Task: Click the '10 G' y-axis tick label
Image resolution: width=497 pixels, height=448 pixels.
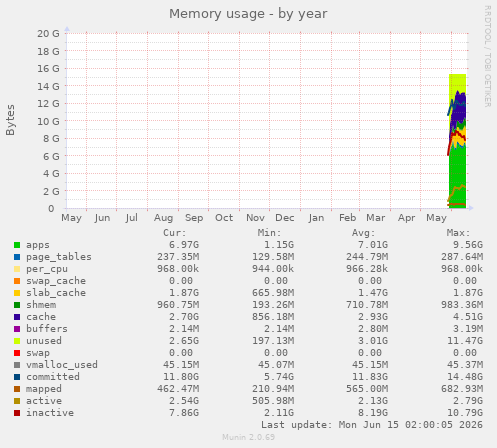Action: tap(48, 121)
